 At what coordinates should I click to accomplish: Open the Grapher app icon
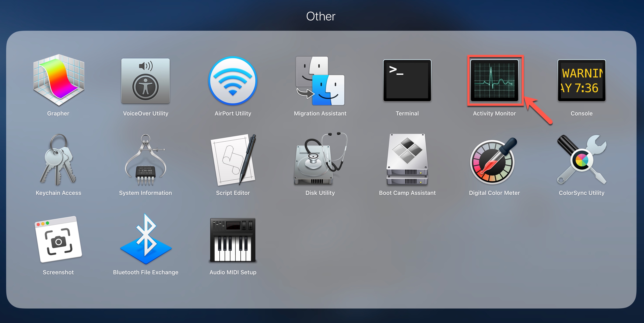tap(59, 80)
